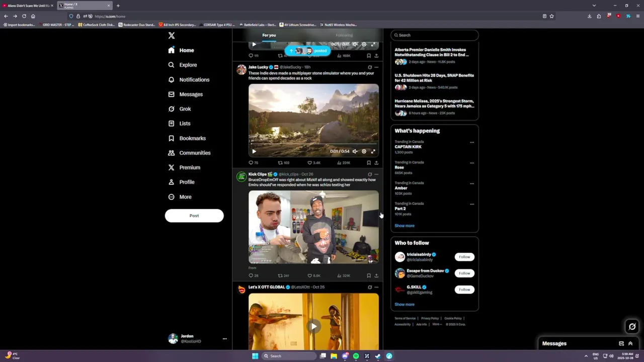Open the Kick Clips video thumbnail
This screenshot has height=362, width=644.
[313, 227]
